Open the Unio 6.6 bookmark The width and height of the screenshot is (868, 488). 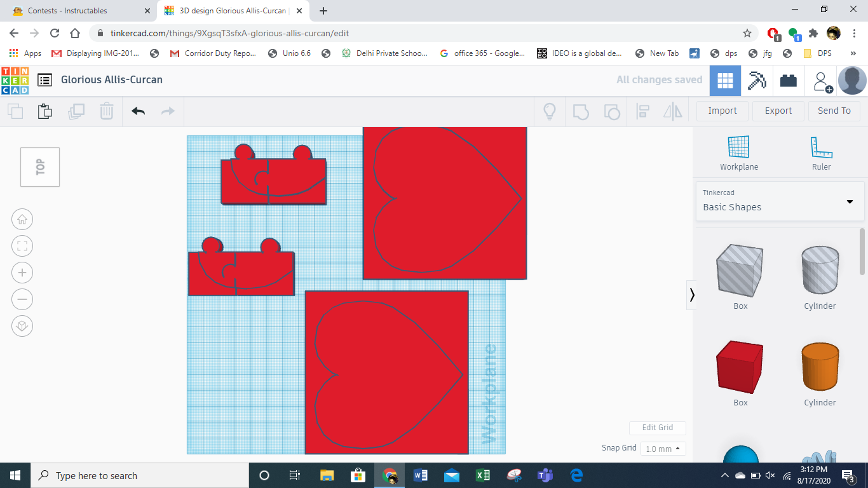289,53
